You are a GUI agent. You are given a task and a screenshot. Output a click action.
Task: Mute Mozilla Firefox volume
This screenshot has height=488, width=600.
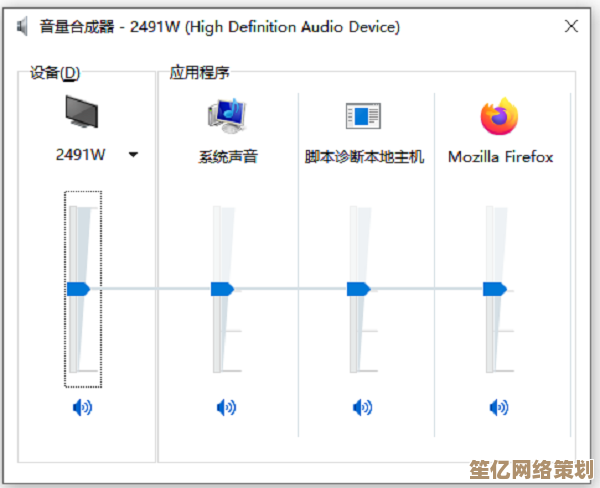pos(499,408)
